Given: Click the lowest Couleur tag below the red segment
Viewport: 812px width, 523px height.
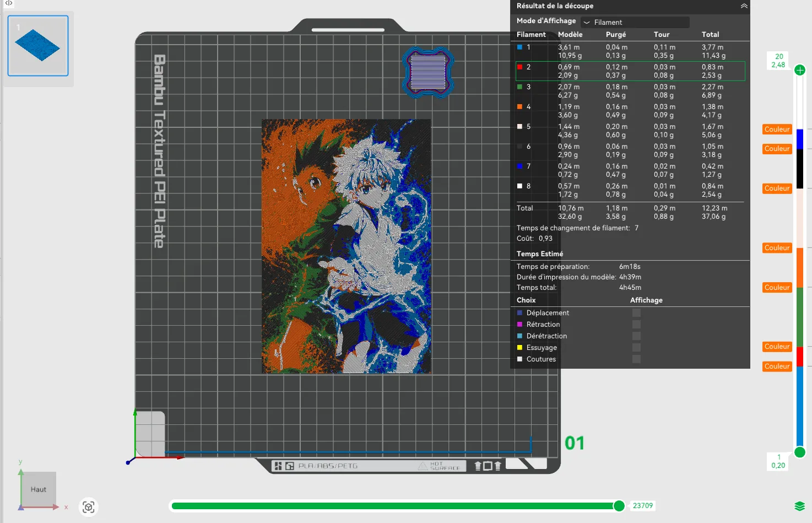Looking at the screenshot, I should (x=777, y=366).
